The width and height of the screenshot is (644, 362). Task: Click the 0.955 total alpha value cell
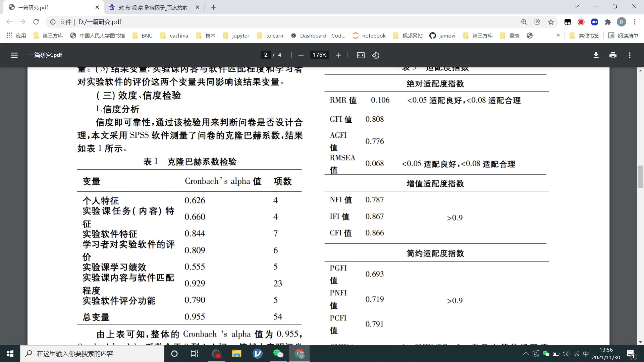pyautogui.click(x=195, y=317)
